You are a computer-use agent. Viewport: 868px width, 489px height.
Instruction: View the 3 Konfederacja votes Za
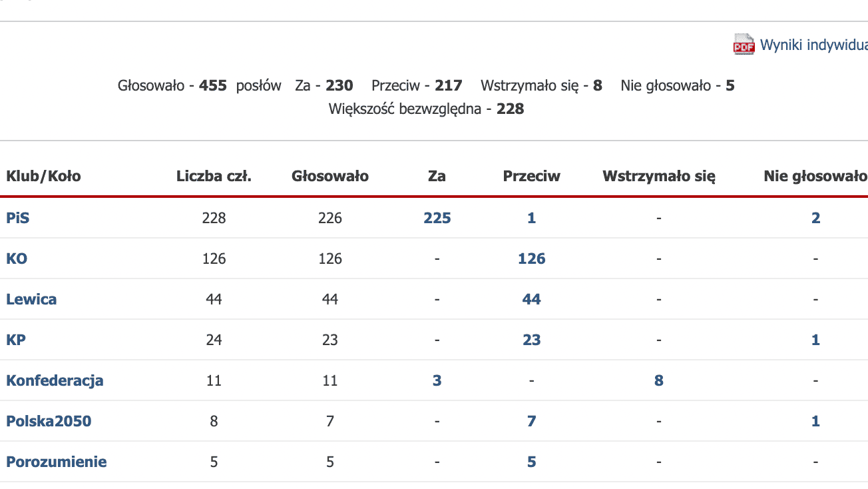click(437, 380)
